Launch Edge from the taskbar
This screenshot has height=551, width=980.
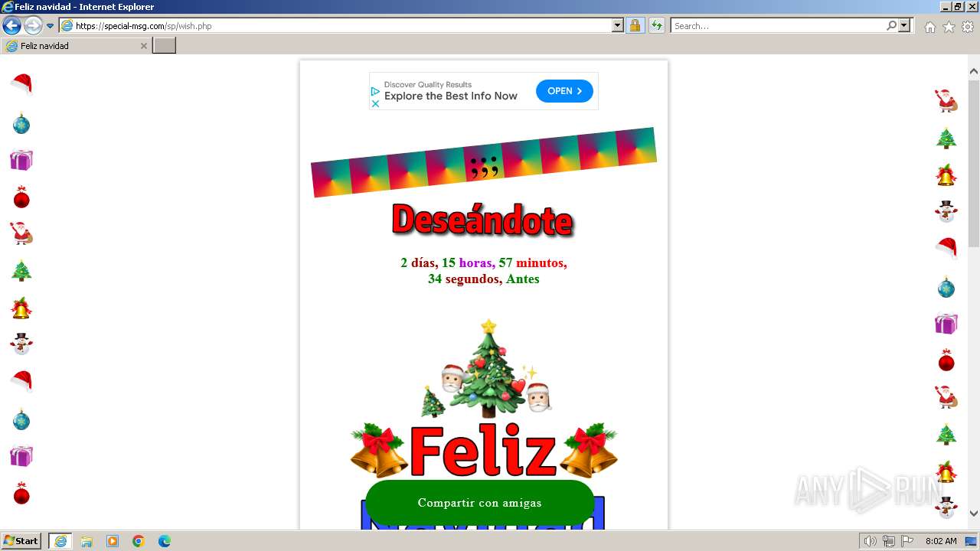point(165,541)
